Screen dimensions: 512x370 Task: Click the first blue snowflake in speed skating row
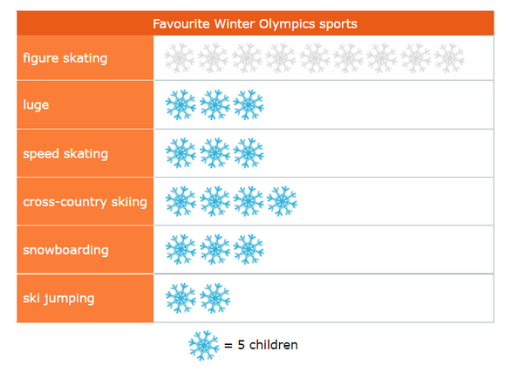point(181,153)
